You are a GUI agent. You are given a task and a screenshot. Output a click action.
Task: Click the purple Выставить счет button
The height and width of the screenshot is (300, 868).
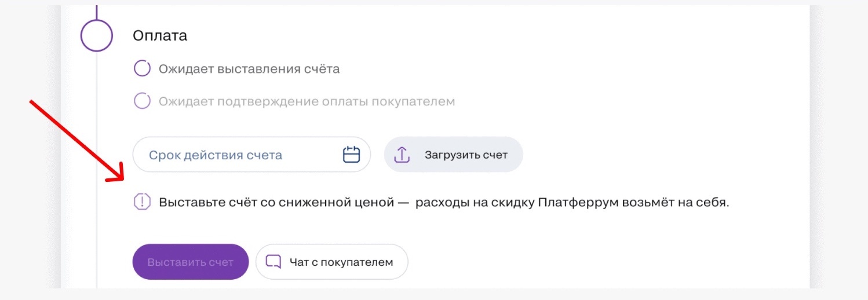[x=191, y=262]
